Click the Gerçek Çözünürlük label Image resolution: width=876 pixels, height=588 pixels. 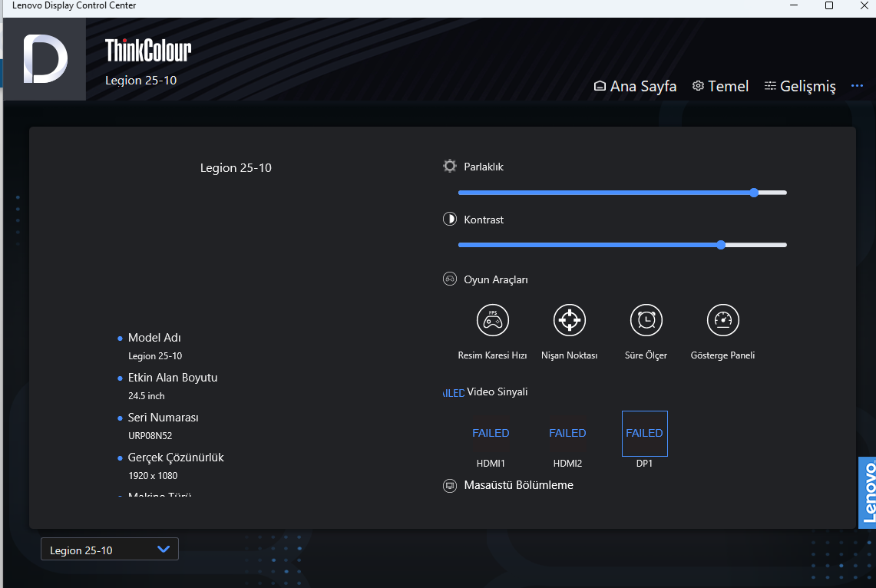click(176, 458)
